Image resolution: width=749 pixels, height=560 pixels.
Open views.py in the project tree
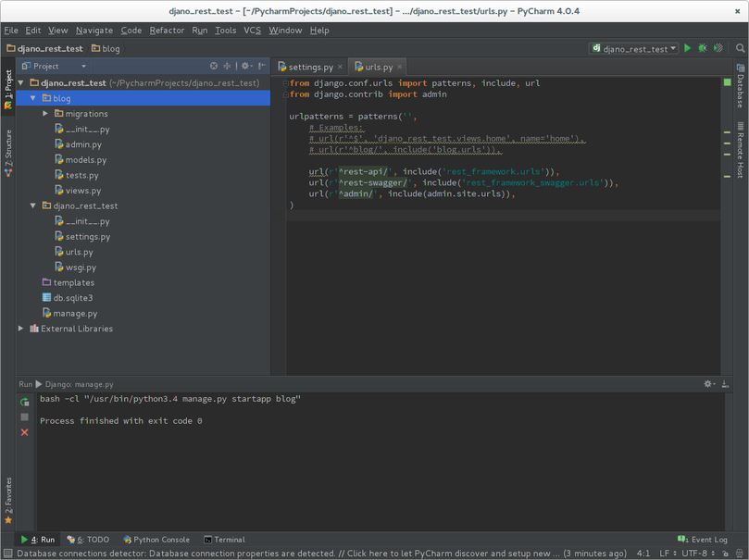(x=78, y=191)
